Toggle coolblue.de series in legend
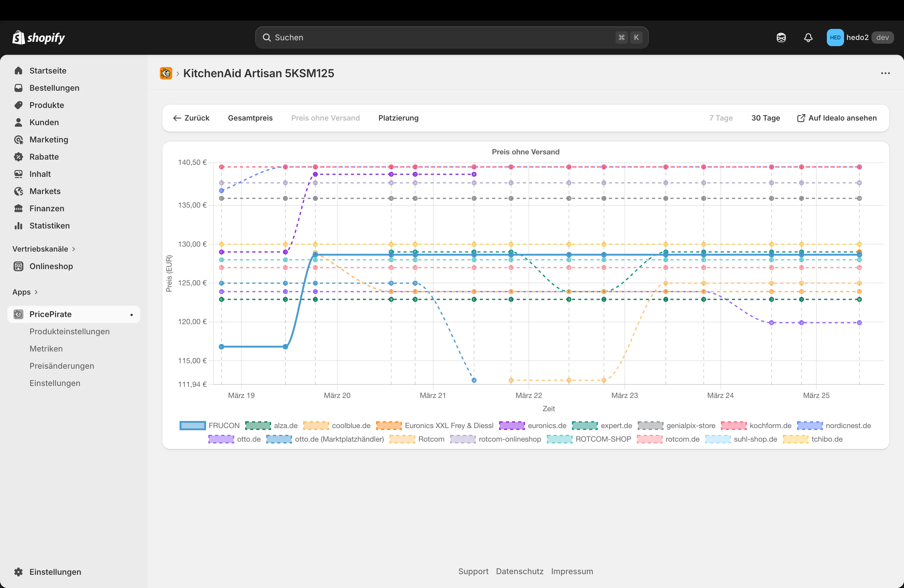Viewport: 904px width, 588px height. pyautogui.click(x=336, y=425)
